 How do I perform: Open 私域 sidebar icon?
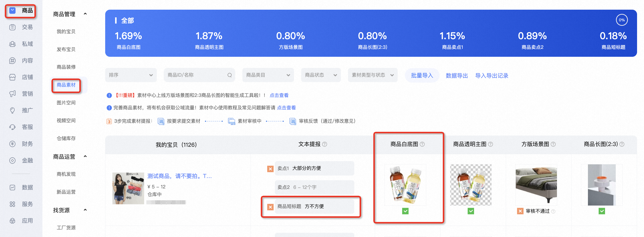(12, 44)
